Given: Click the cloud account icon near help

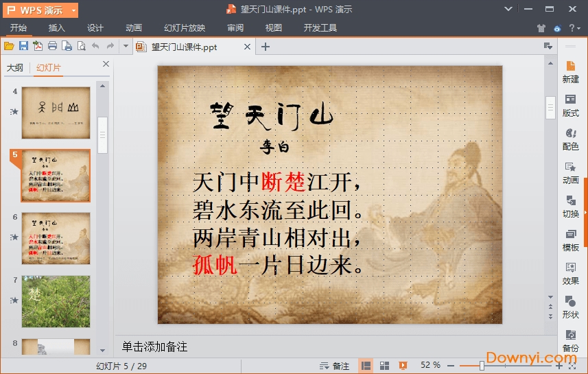Looking at the screenshot, I should pos(557,28).
